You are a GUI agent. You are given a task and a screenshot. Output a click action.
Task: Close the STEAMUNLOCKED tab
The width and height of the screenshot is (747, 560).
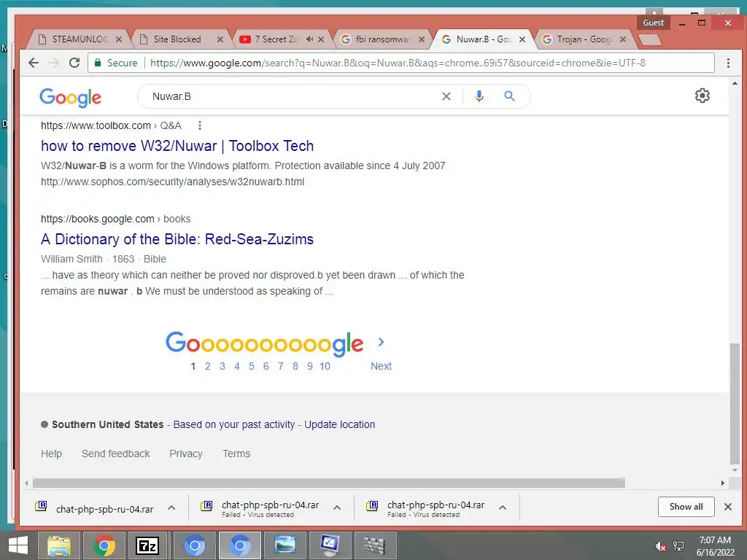(119, 39)
